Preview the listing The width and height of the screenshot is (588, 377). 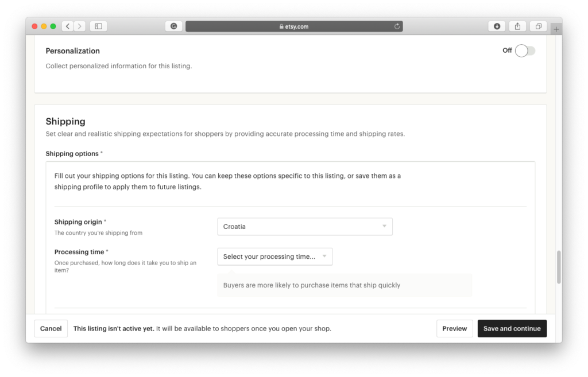tap(454, 329)
